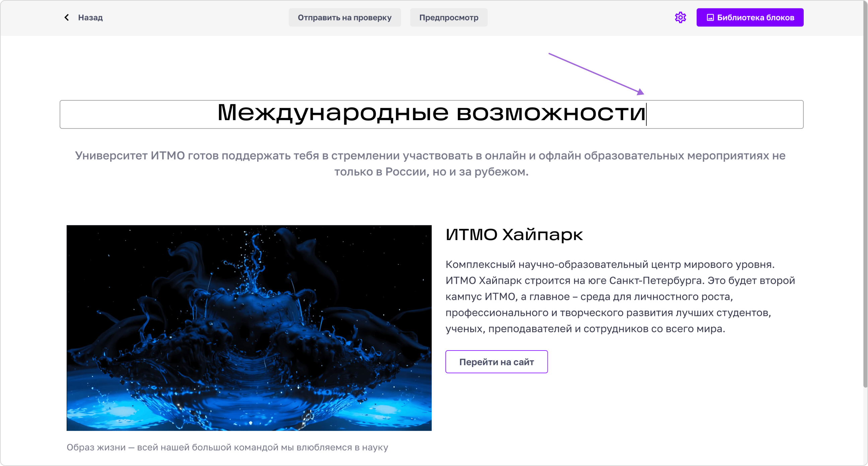This screenshot has height=466, width=868.
Task: Open Библиотека блоков block library
Action: click(750, 17)
